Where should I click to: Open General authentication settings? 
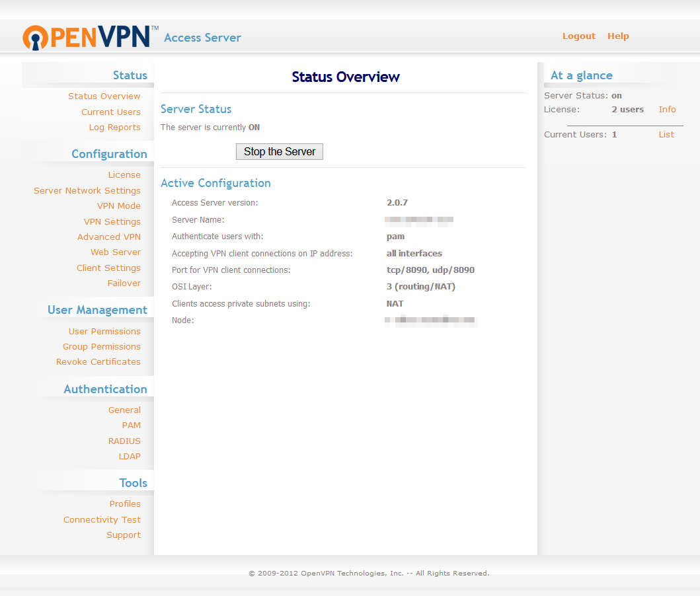124,410
